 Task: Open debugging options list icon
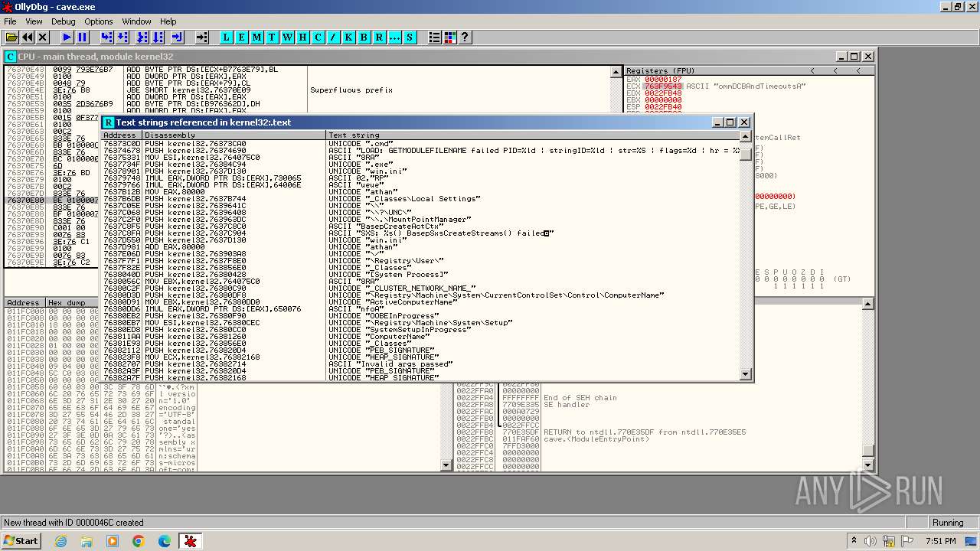(x=435, y=37)
